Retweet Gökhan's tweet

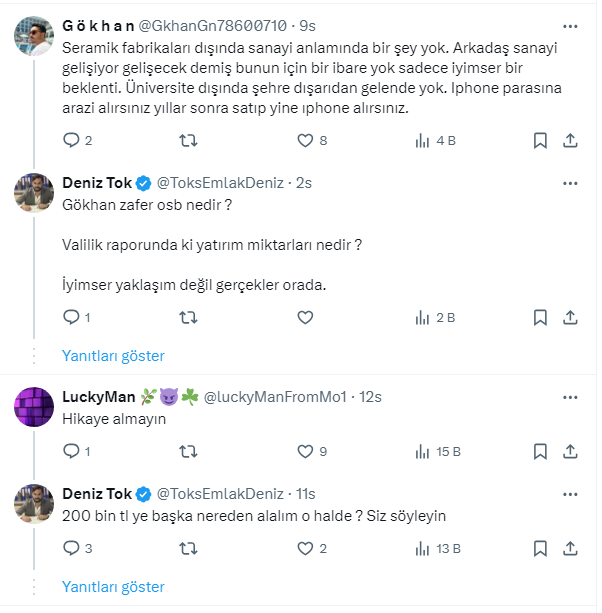[187, 141]
